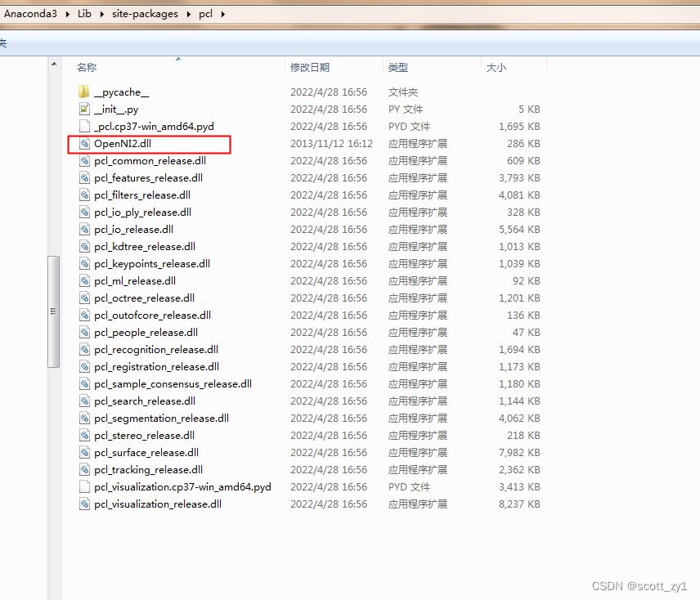Click the size value 8,237 KB
Viewport: 700px width, 600px height.
point(519,504)
